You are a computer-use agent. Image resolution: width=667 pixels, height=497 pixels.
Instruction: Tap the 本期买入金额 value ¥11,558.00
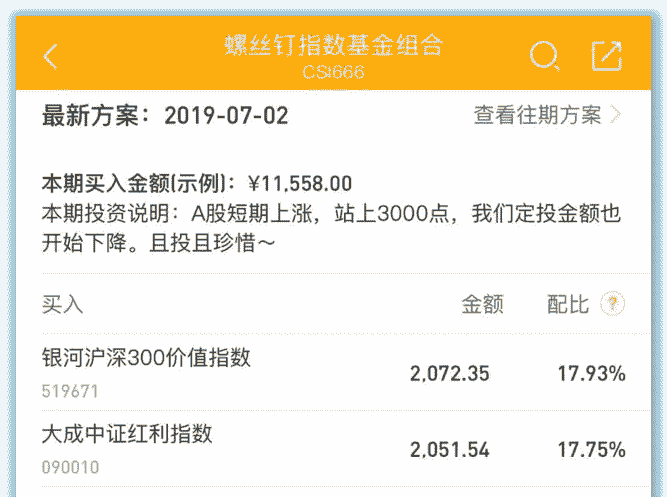(300, 184)
